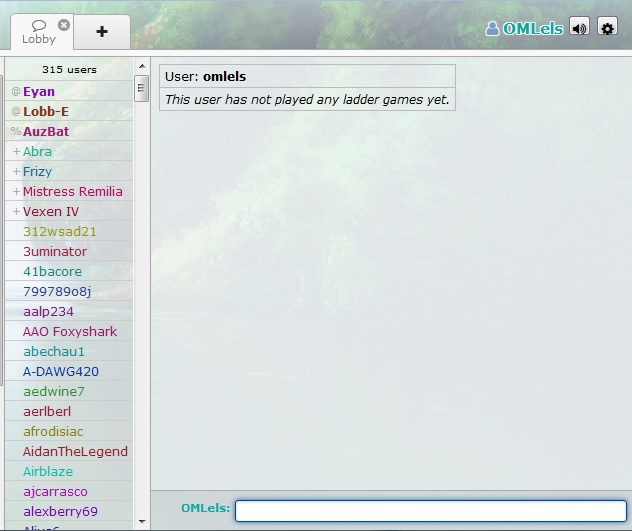Click on user abechau1
Screen dimensions: 632x531
click(69, 351)
